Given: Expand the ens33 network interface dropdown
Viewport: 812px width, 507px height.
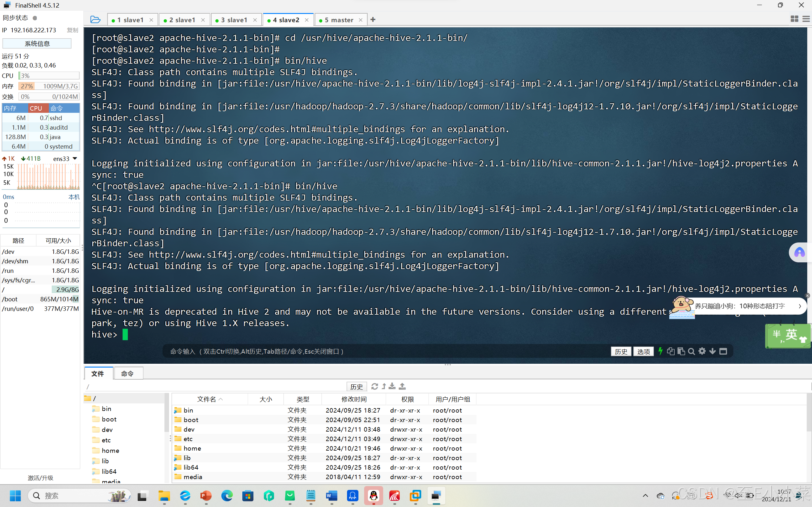Looking at the screenshot, I should pyautogui.click(x=75, y=158).
